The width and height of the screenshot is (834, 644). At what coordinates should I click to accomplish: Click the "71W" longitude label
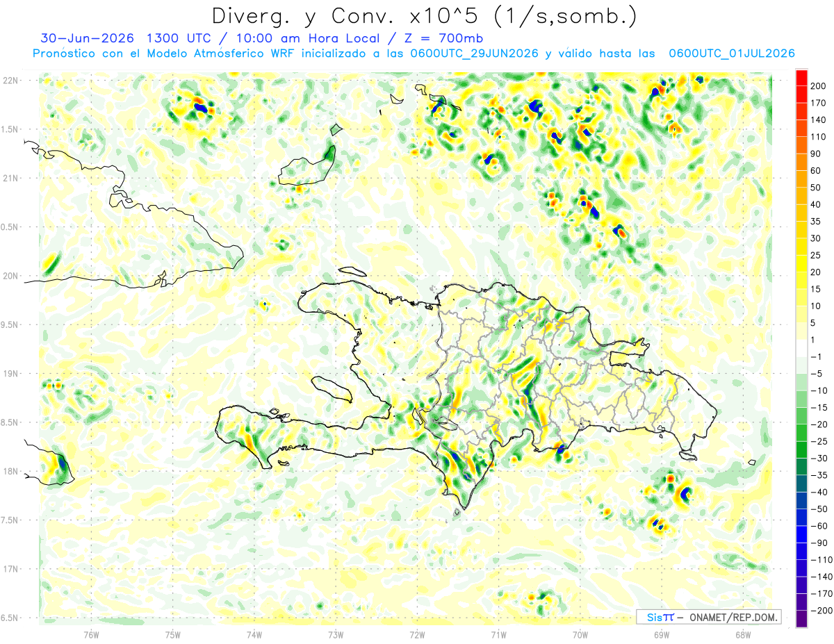pos(498,634)
